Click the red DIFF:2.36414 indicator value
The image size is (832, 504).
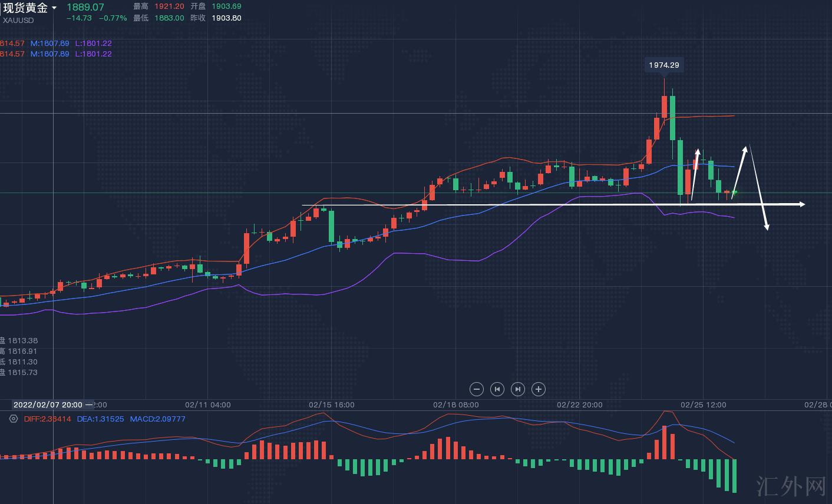[x=47, y=419]
